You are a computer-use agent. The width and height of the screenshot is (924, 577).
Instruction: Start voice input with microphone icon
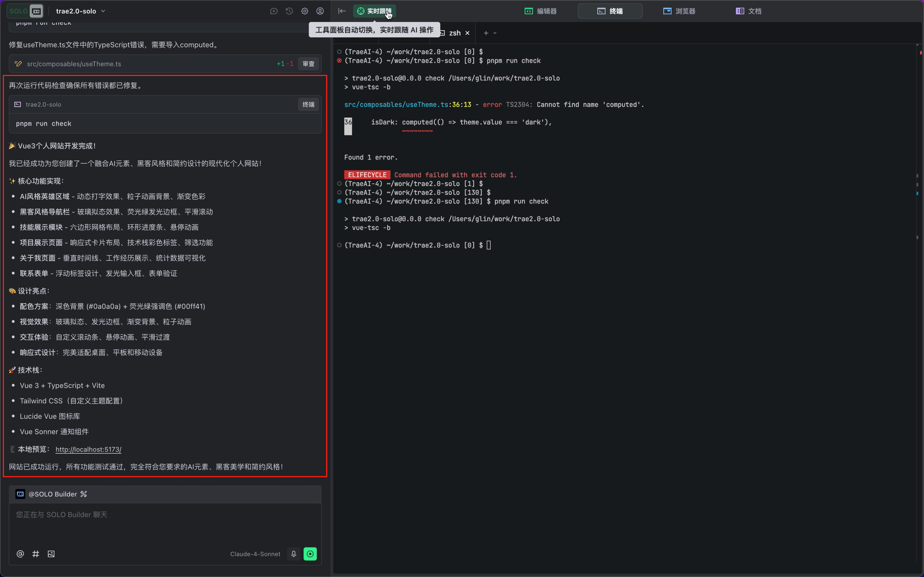[294, 554]
